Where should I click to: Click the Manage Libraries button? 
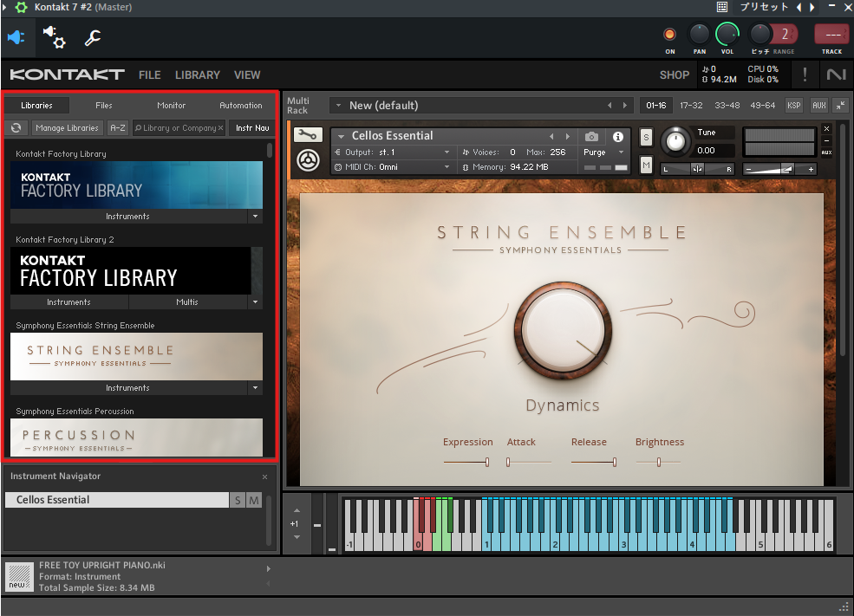67,128
